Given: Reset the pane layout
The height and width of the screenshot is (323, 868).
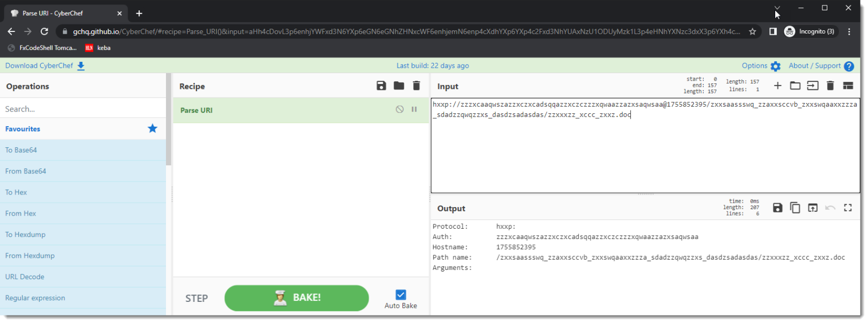Looking at the screenshot, I should coord(848,86).
